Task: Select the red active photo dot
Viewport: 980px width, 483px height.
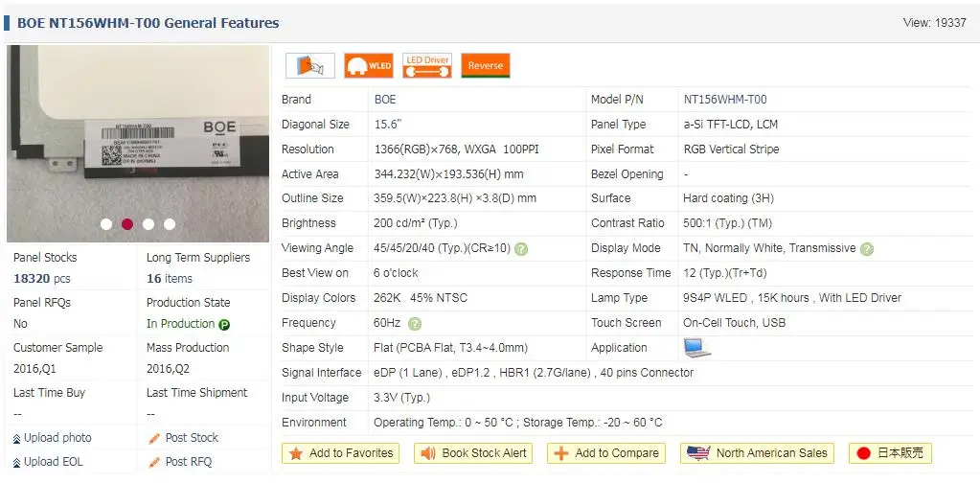Action: (x=127, y=223)
